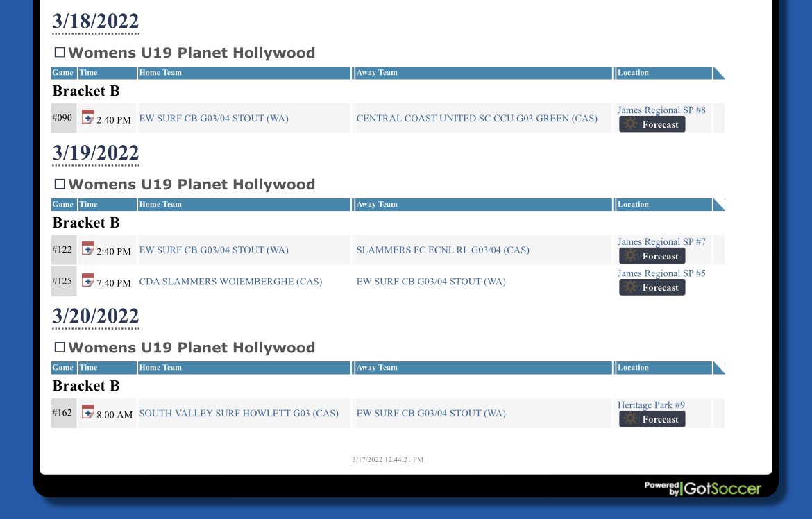Screen dimensions: 812x519
Task: Click Womens U19 Planet Hollywood heading under 3/18/2022
Action: pos(192,53)
